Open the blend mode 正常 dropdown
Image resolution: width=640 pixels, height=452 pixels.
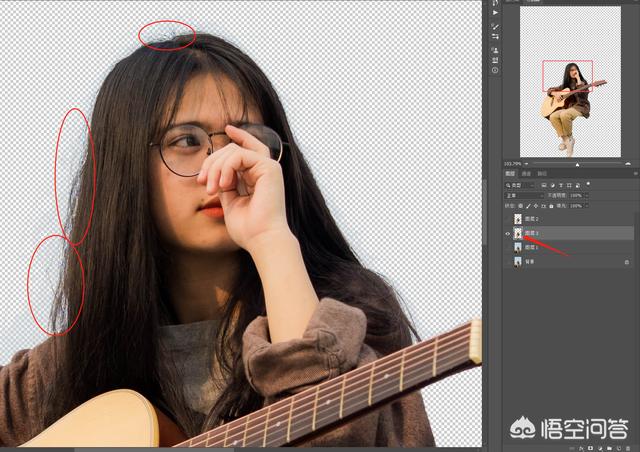coord(524,196)
